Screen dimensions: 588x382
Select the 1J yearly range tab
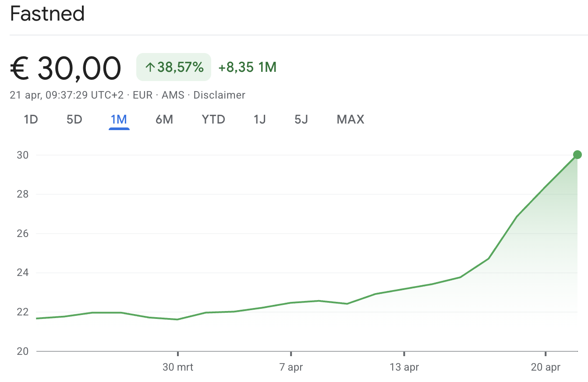[260, 119]
